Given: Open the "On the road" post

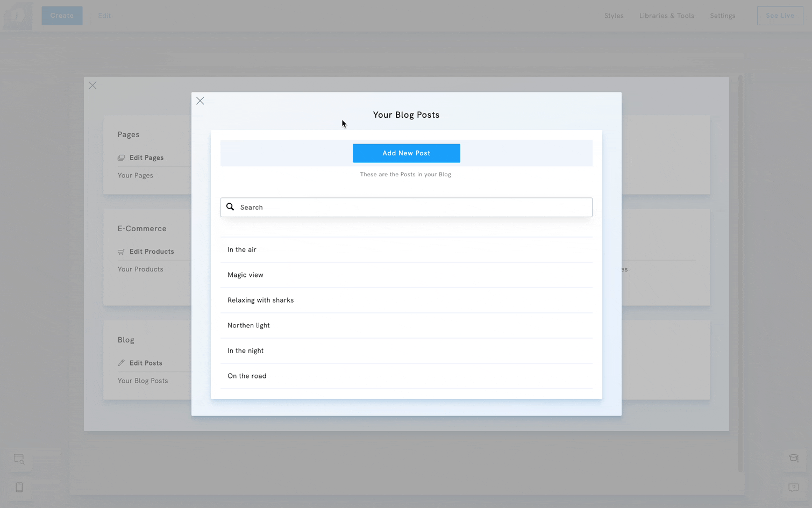Looking at the screenshot, I should tap(247, 376).
